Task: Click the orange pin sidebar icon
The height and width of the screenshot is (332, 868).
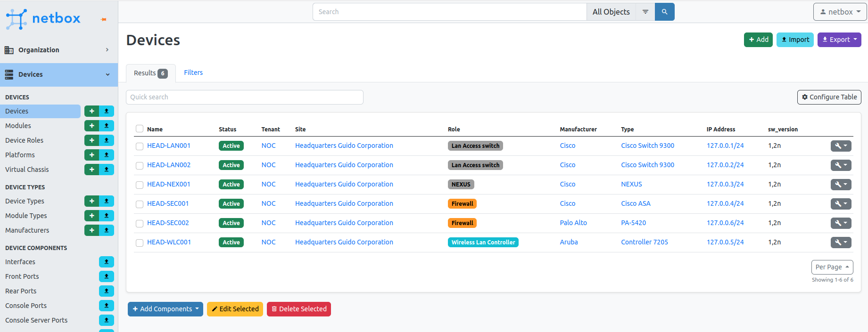Action: click(x=104, y=19)
